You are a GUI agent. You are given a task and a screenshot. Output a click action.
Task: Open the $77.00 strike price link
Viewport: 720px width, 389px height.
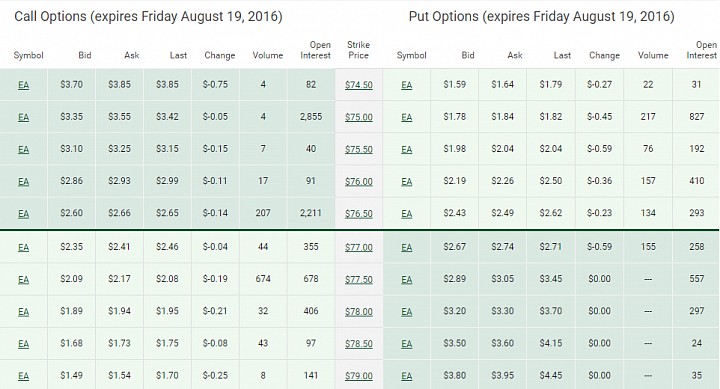359,247
